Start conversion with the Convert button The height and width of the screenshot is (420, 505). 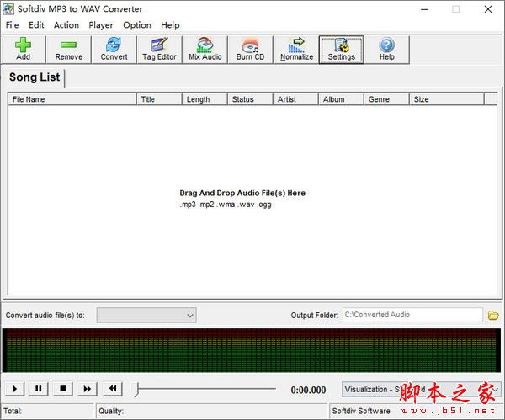(114, 50)
